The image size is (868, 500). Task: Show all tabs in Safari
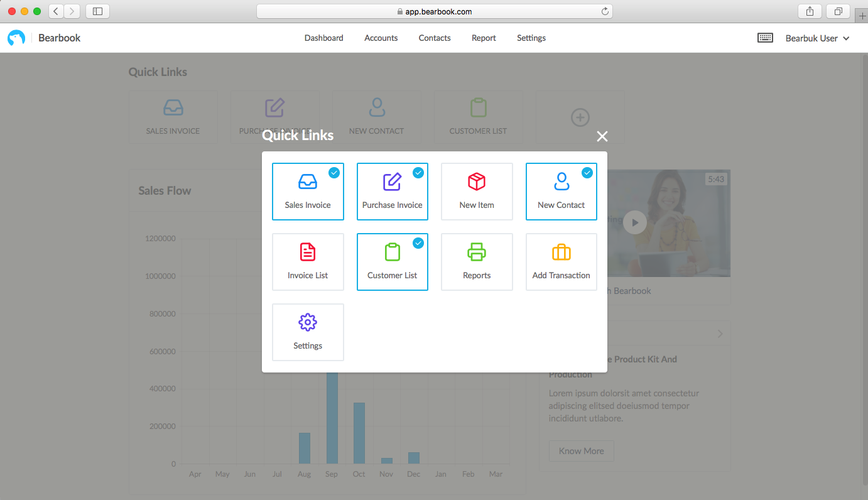(838, 11)
